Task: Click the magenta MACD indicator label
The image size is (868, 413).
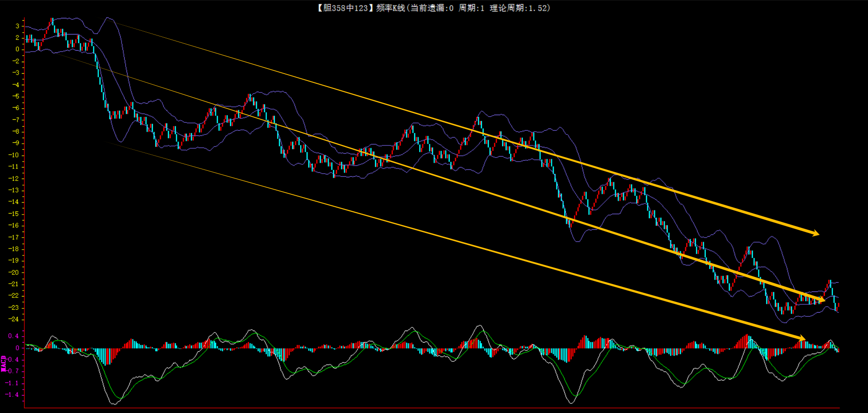Action: click(x=4, y=363)
